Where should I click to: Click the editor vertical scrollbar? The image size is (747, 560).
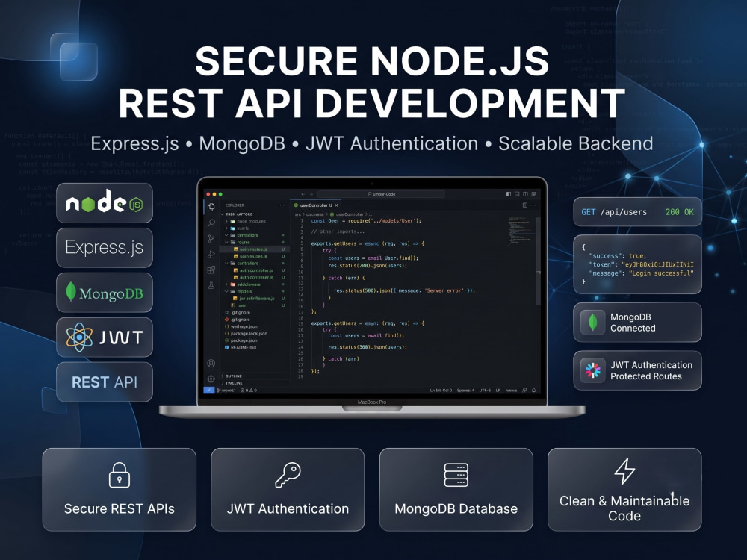[x=539, y=261]
